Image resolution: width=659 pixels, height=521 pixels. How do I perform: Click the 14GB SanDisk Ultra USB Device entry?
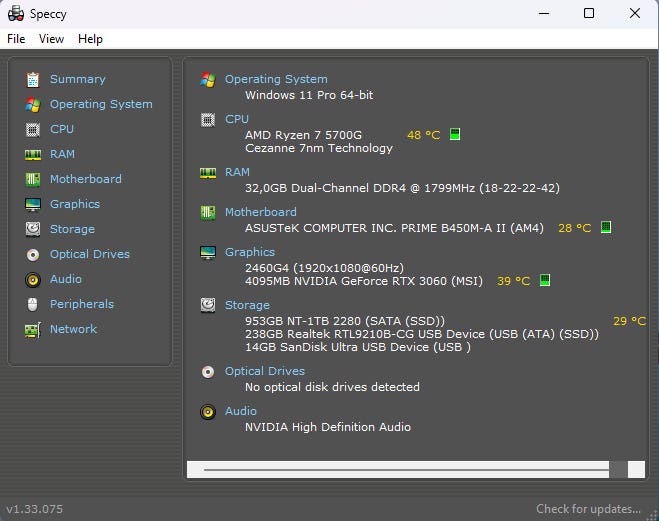(x=358, y=347)
